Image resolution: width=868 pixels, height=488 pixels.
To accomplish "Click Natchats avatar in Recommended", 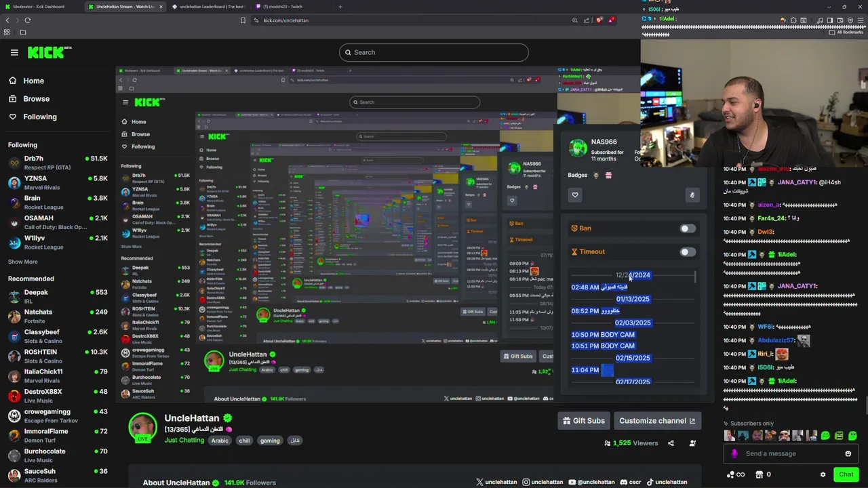I will pyautogui.click(x=14, y=316).
